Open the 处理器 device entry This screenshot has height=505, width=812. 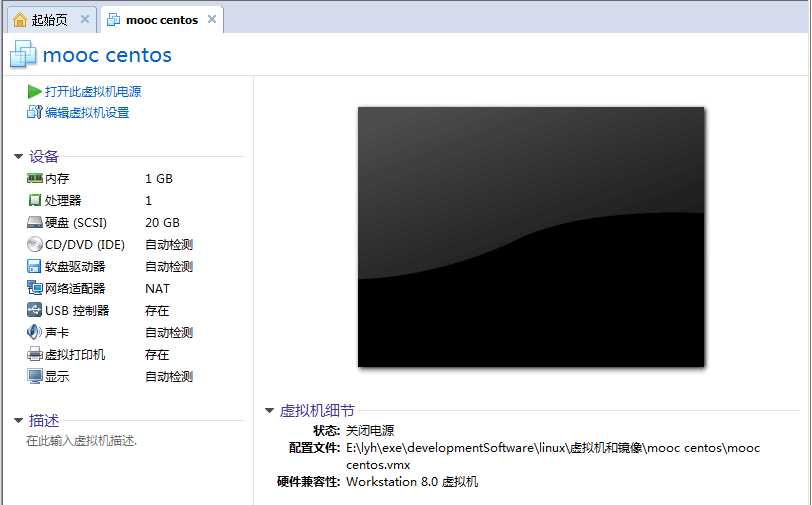pos(63,200)
